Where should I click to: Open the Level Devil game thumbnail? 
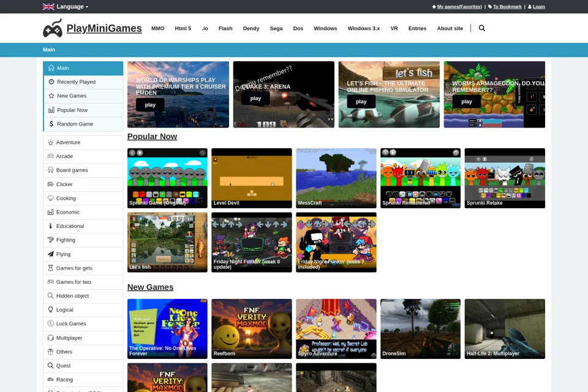(x=252, y=178)
